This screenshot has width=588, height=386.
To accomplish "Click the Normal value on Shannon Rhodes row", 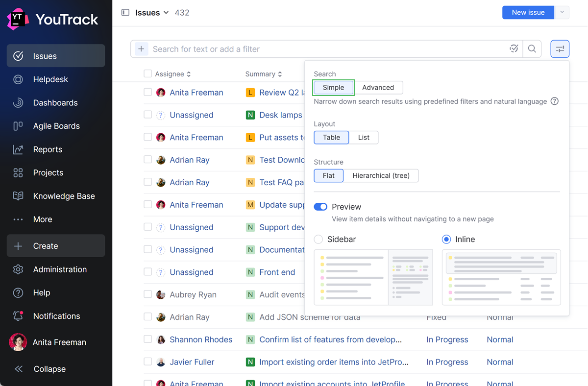I will [x=500, y=339].
